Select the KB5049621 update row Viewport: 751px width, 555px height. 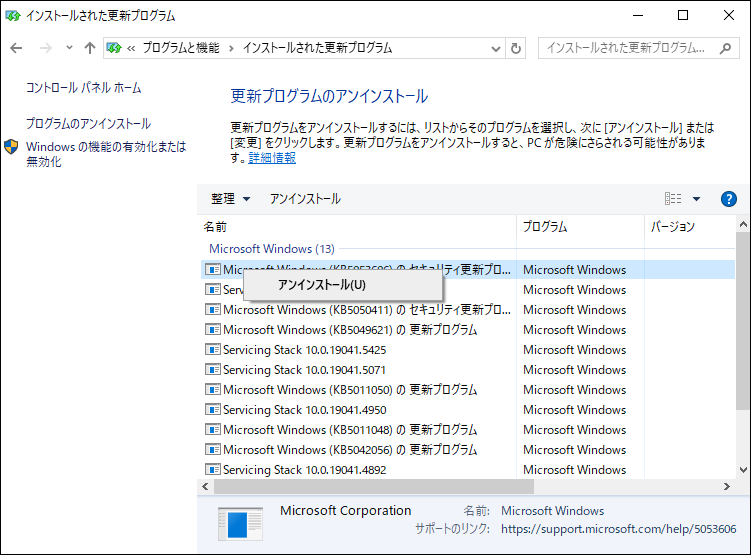[x=467, y=330]
